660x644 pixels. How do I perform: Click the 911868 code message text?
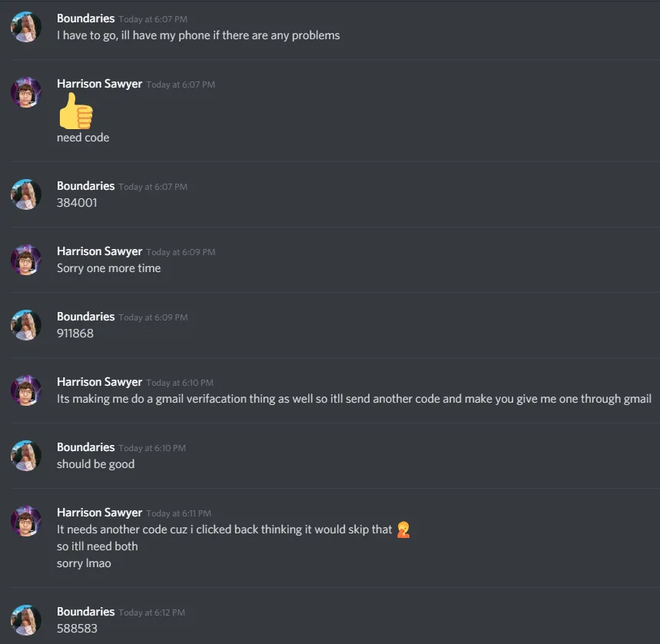[x=75, y=334]
